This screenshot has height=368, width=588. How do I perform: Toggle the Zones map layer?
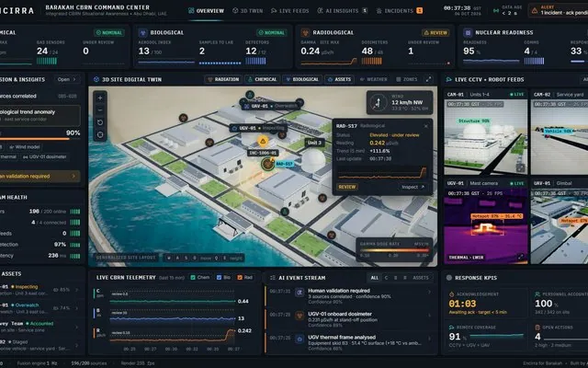coord(407,79)
